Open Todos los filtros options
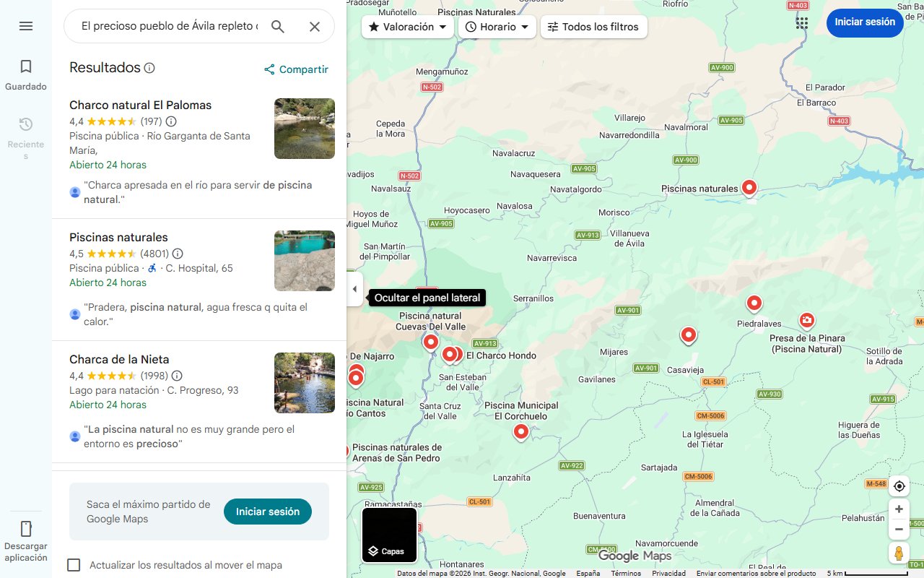The height and width of the screenshot is (578, 924). pyautogui.click(x=593, y=27)
